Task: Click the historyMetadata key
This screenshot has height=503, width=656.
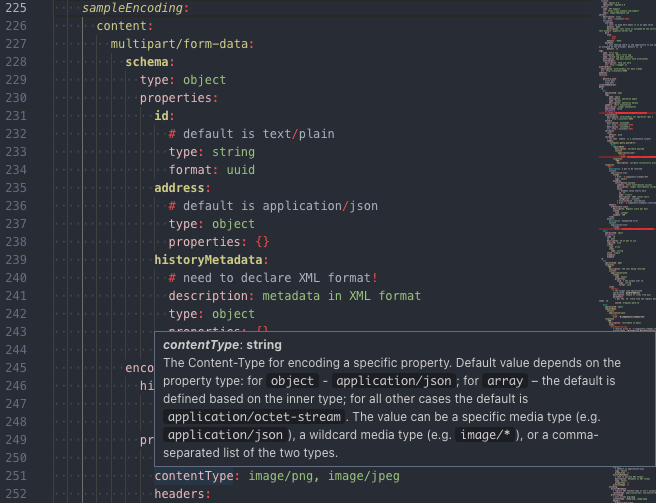Action: pos(208,260)
